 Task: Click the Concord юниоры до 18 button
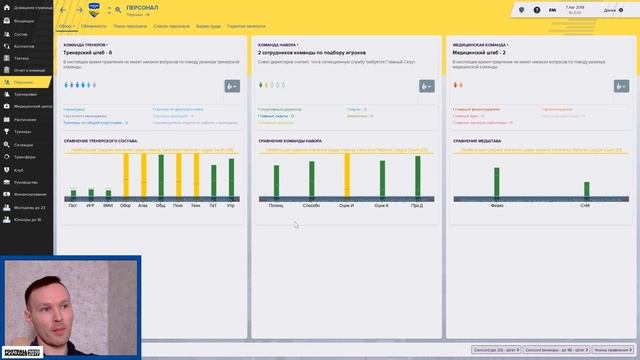556,350
